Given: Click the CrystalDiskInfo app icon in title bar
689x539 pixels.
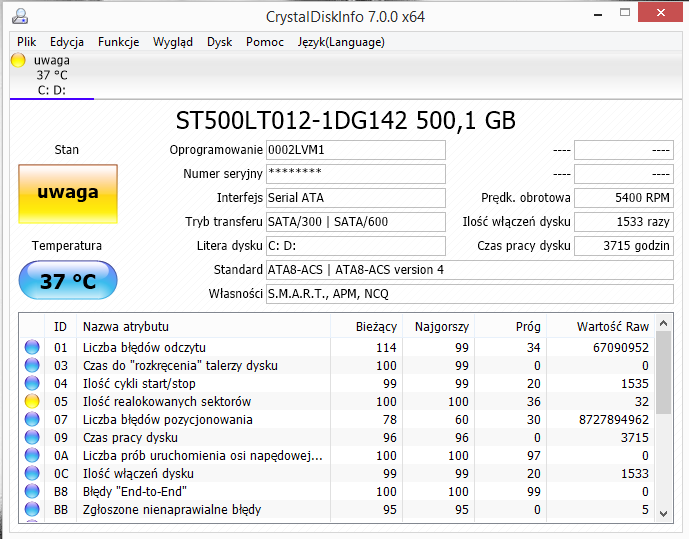Looking at the screenshot, I should coord(20,17).
